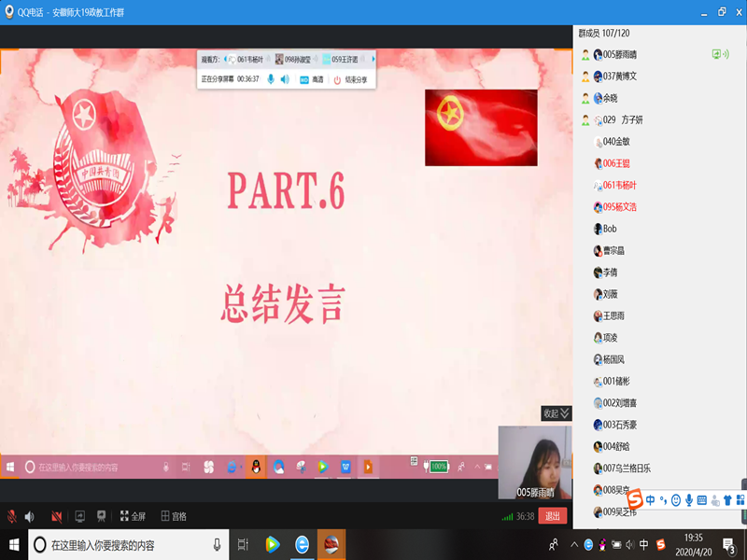Toggle the blue microphone in the share bar
The height and width of the screenshot is (560, 747).
271,79
